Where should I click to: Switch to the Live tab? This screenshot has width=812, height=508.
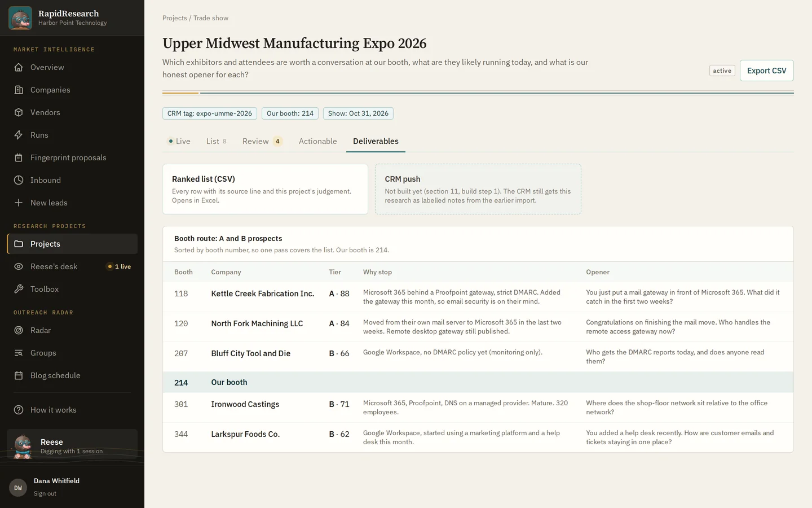(179, 141)
